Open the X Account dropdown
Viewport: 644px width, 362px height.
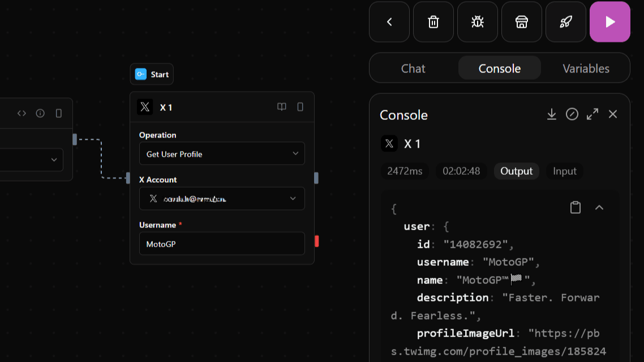(x=222, y=199)
